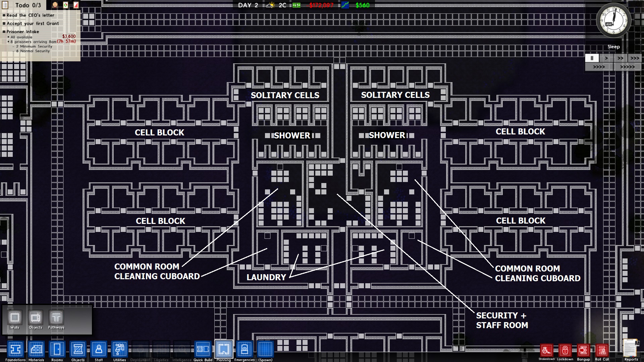Screen dimensions: 644x362
Task: Start a prison Shakedown
Action: tap(546, 351)
